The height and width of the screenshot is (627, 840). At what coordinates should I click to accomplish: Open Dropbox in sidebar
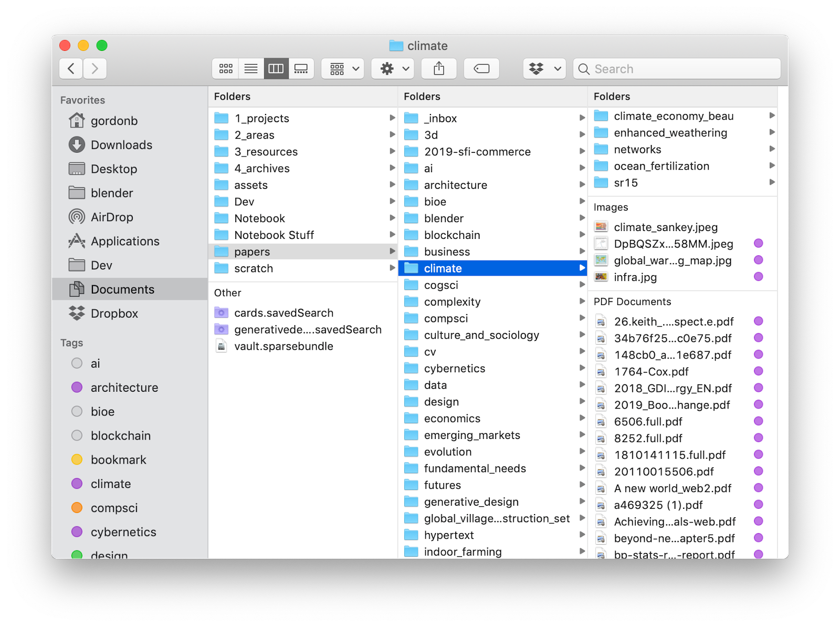click(x=130, y=313)
